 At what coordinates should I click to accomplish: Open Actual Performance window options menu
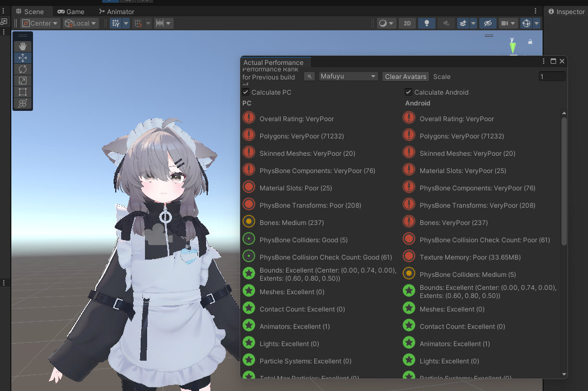544,61
